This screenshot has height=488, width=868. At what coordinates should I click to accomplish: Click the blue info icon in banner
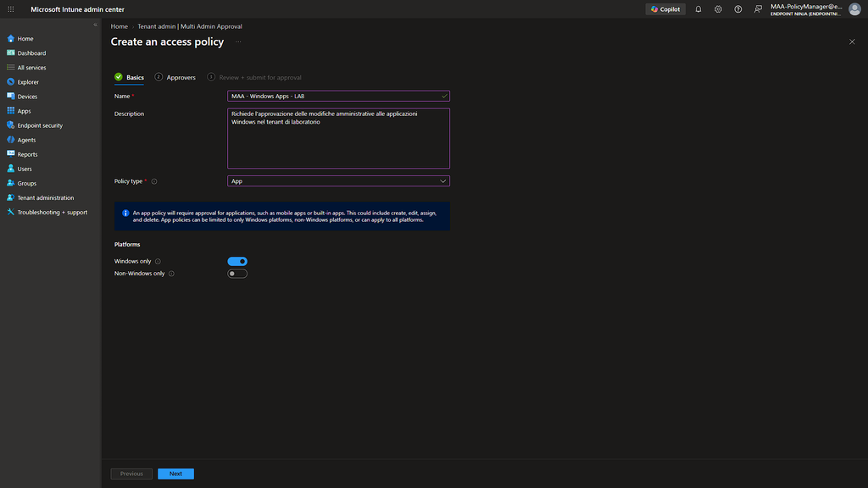click(x=125, y=213)
